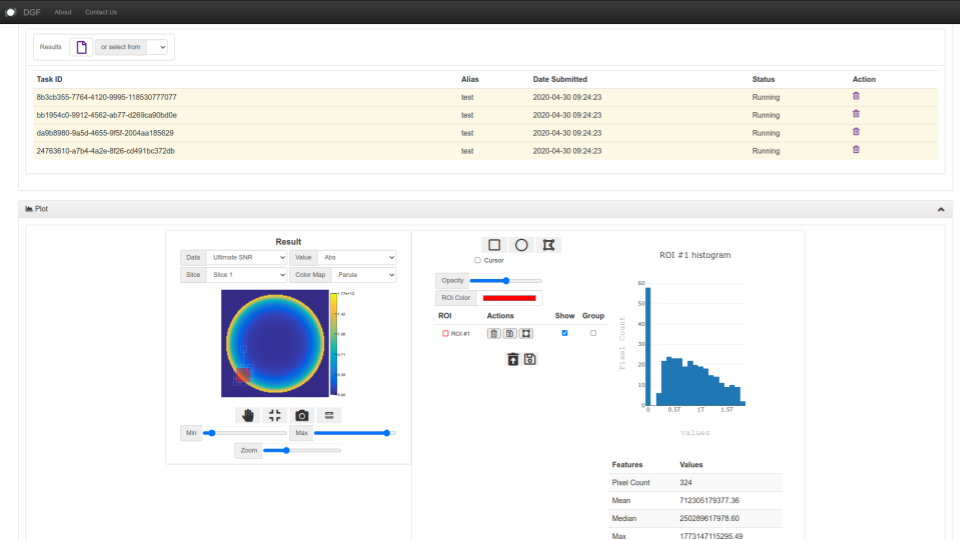Delete the first running task in the table

(855, 96)
